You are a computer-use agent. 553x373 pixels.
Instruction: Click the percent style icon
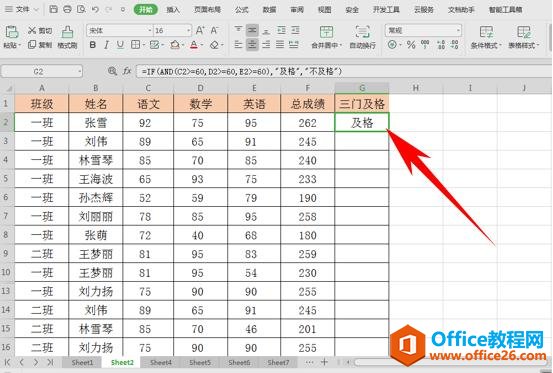(411, 44)
